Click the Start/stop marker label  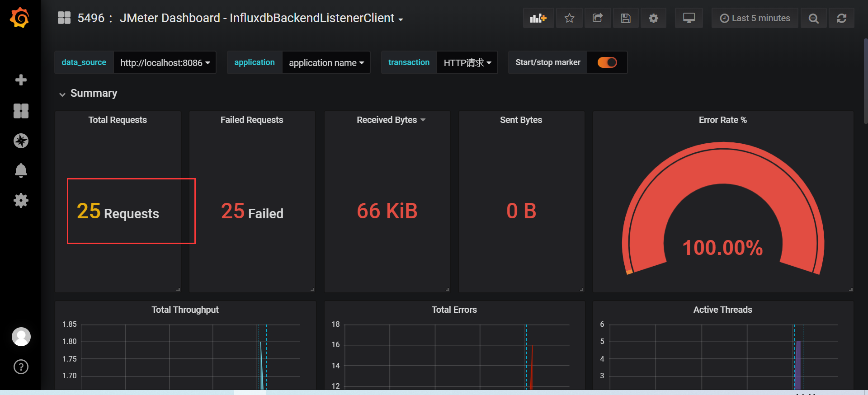coord(548,62)
